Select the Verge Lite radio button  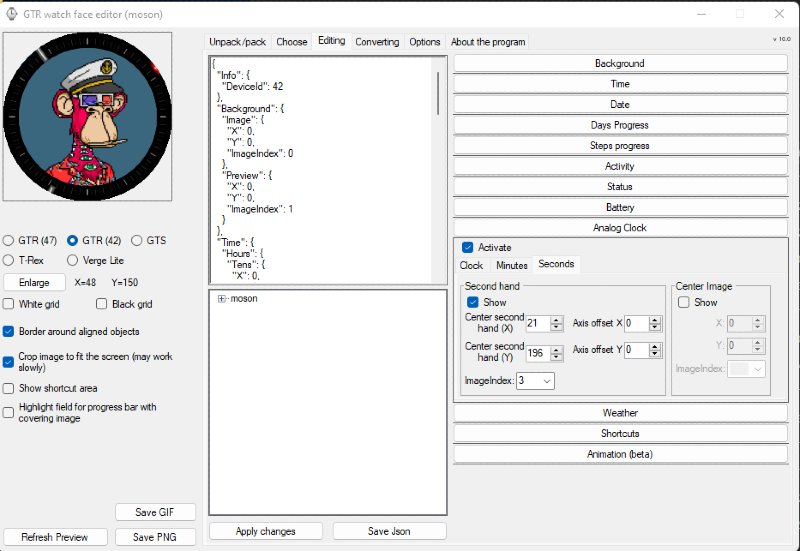tap(72, 260)
